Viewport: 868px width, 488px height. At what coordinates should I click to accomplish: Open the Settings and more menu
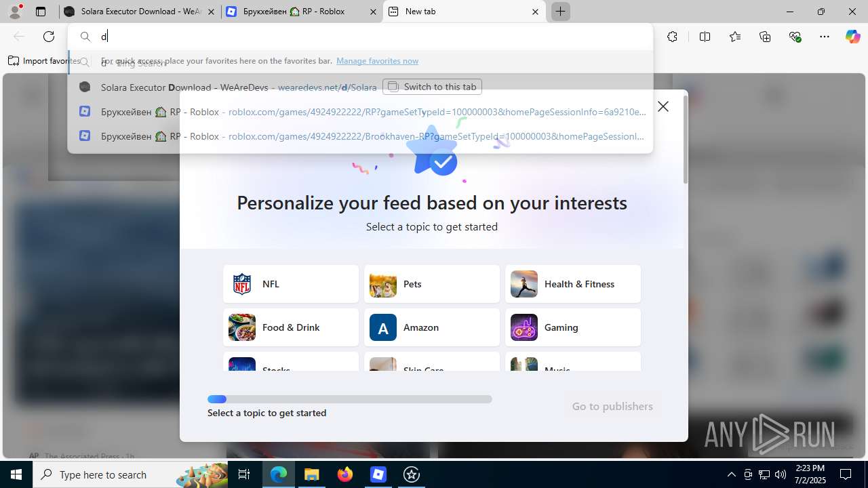(825, 37)
